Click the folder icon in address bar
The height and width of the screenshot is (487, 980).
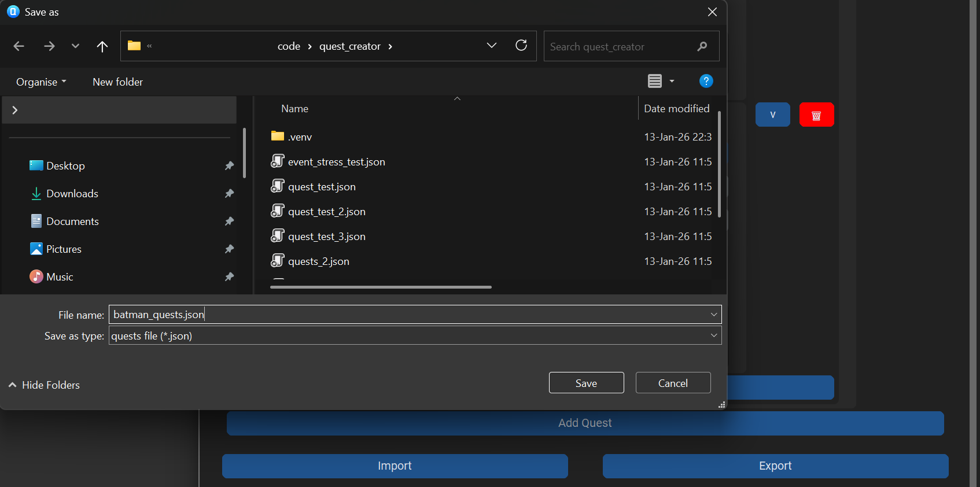[x=134, y=46]
